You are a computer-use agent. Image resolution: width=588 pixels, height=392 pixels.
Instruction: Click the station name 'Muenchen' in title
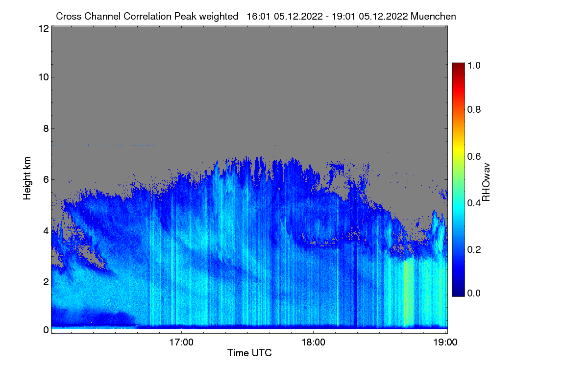[434, 16]
